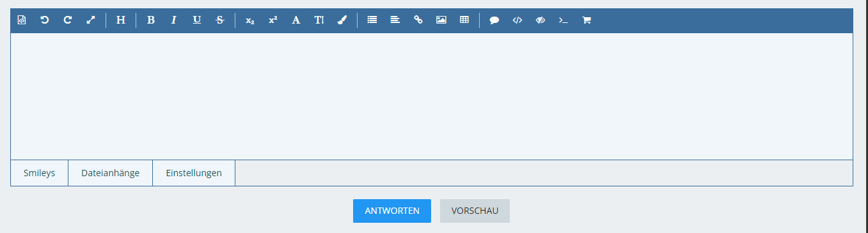This screenshot has height=233, width=868.
Task: Switch to the Dateianhänge tab
Action: click(111, 173)
